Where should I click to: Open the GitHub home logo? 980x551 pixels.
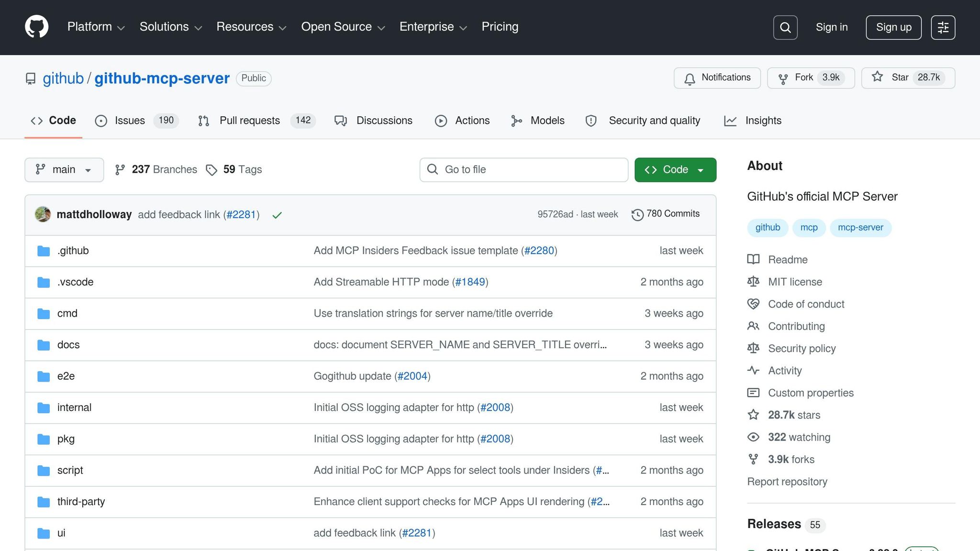[x=36, y=27]
